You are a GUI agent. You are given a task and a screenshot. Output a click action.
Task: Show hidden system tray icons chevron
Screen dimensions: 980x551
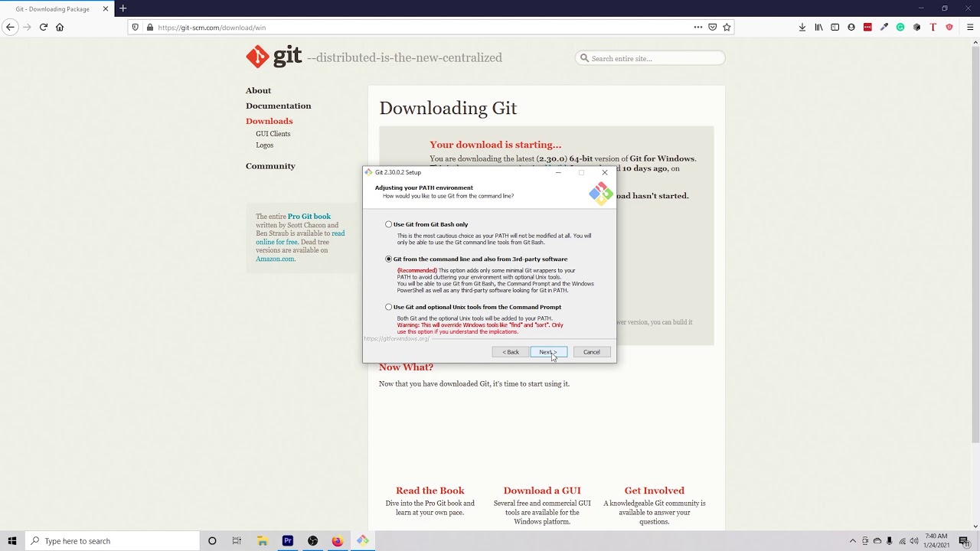click(x=853, y=541)
